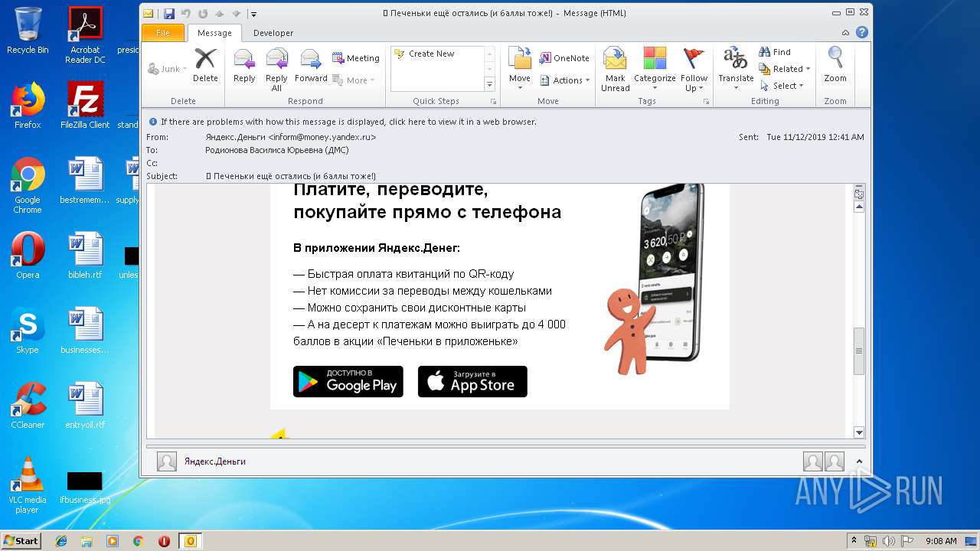Open ifbusiness.jpg file on desktop
Viewport: 980px width, 551px height.
pos(85,488)
